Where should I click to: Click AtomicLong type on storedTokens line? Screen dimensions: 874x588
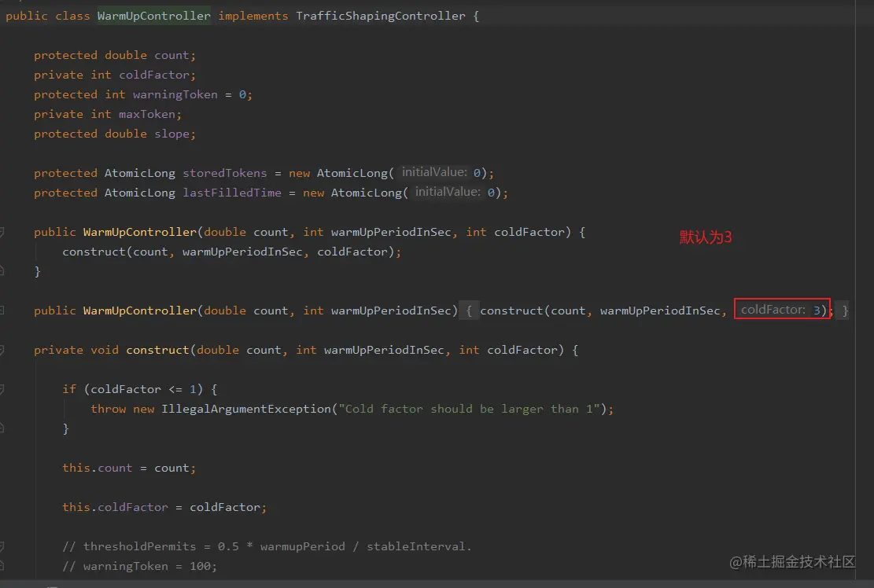140,173
